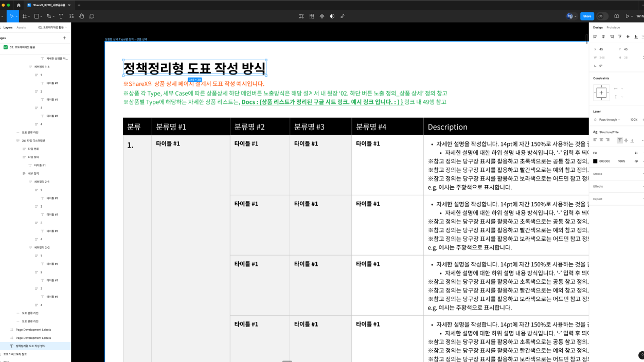Select the Comment tool
This screenshot has height=362, width=644.
coord(92,16)
